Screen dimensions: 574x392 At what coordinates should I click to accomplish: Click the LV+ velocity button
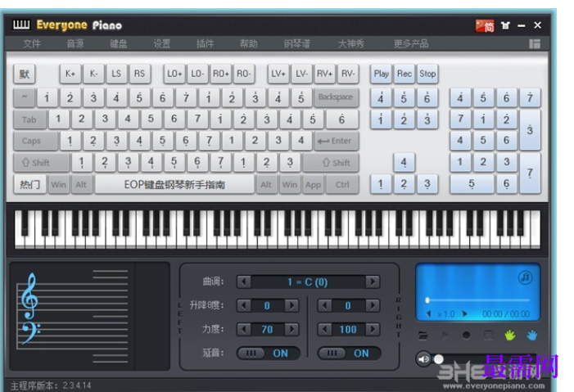pos(278,74)
